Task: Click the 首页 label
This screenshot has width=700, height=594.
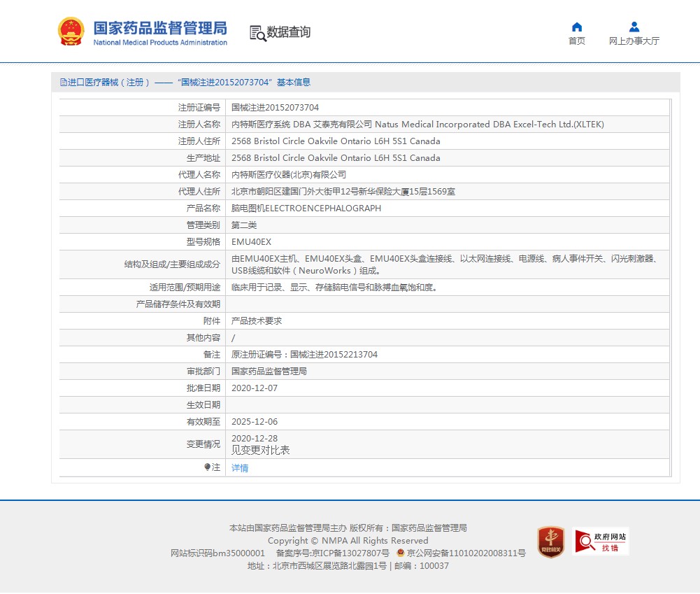Action: tap(577, 41)
